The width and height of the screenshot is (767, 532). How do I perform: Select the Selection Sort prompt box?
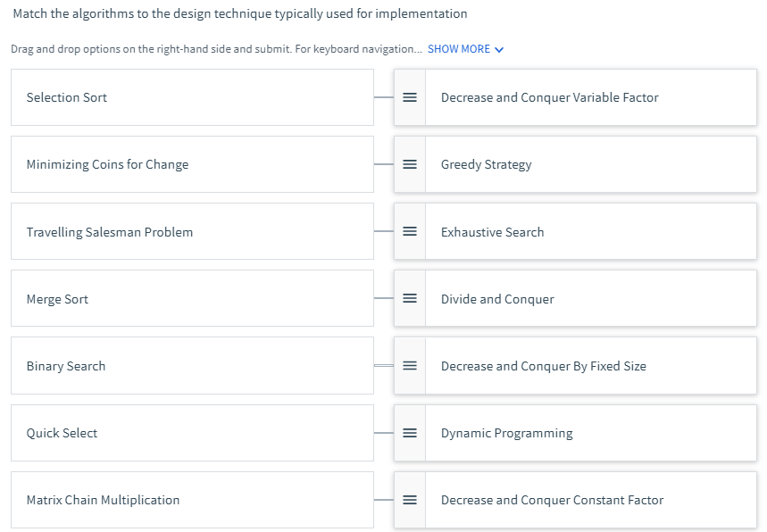tap(192, 97)
